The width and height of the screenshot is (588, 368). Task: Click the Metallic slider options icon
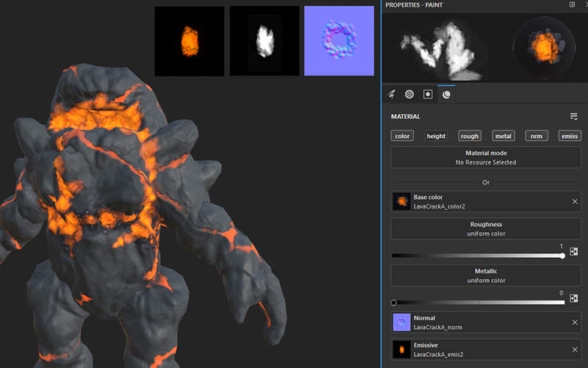[574, 298]
